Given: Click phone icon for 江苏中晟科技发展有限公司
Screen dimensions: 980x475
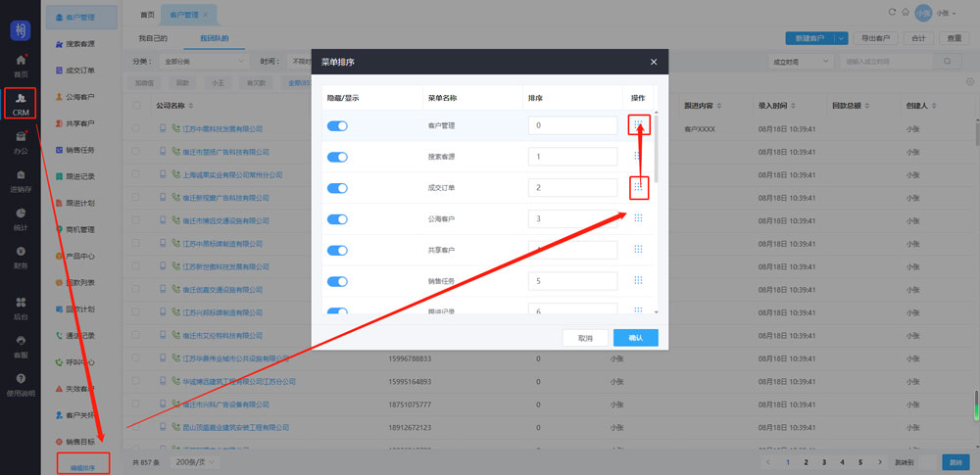Looking at the screenshot, I should tap(175, 128).
